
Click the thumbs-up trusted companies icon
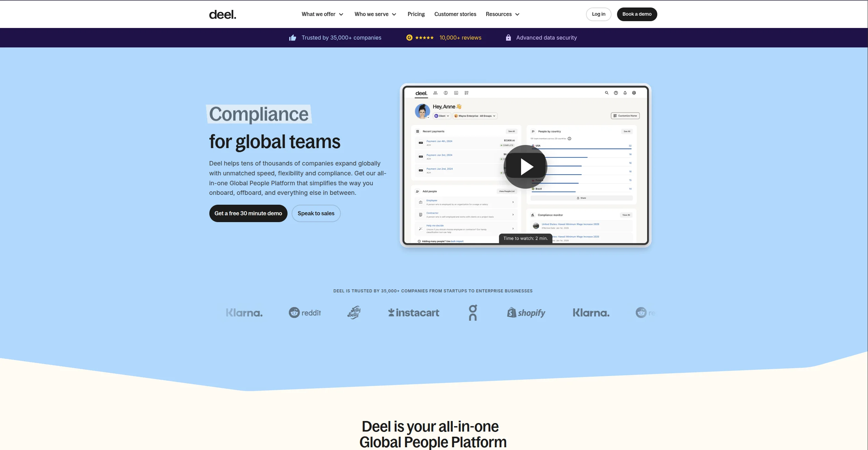(293, 38)
